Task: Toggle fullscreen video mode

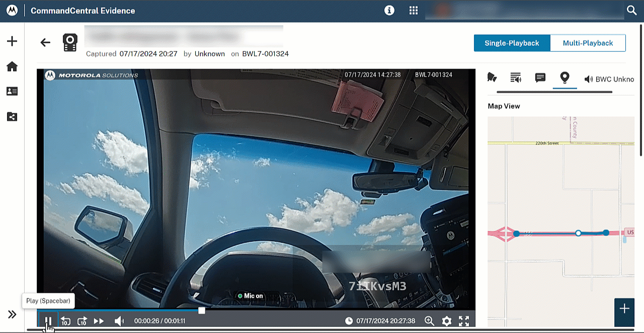Action: (464, 321)
